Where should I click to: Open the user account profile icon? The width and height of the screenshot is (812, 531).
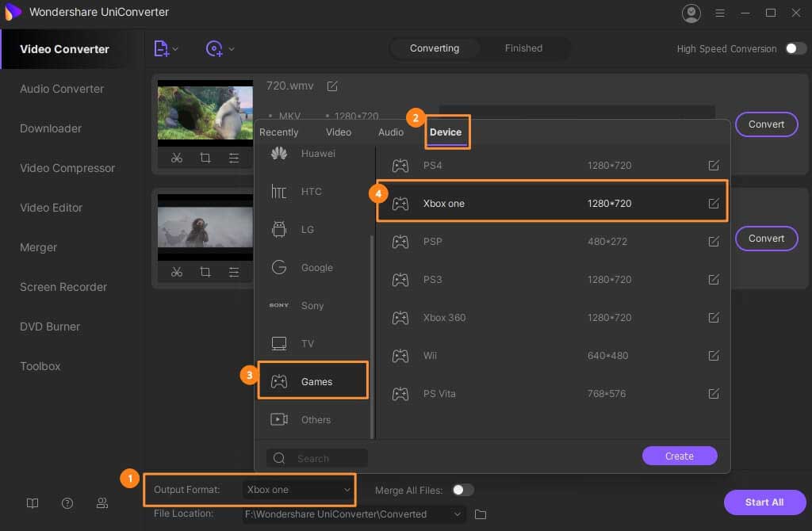[x=691, y=13]
